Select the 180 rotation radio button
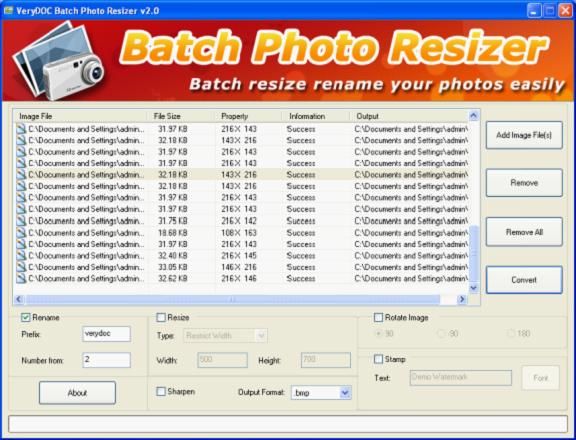 point(511,333)
